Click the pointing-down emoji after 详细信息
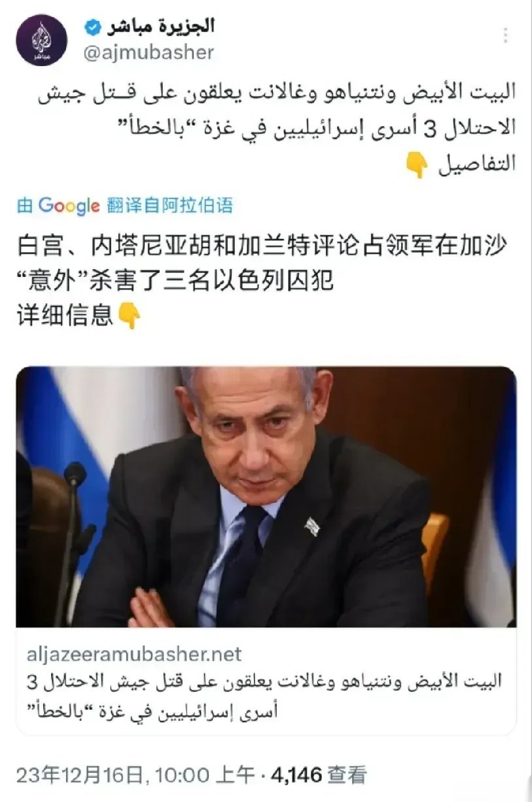This screenshot has height=802, width=532. click(129, 317)
